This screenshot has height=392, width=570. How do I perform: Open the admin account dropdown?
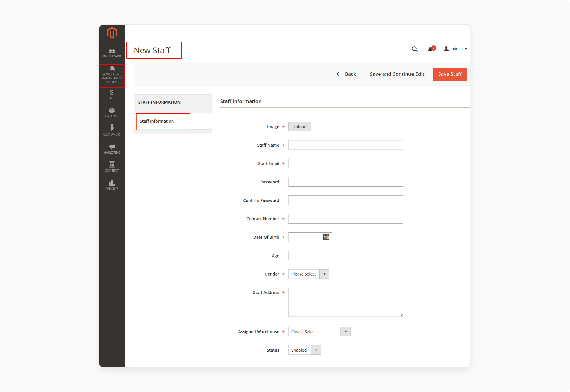coord(455,49)
